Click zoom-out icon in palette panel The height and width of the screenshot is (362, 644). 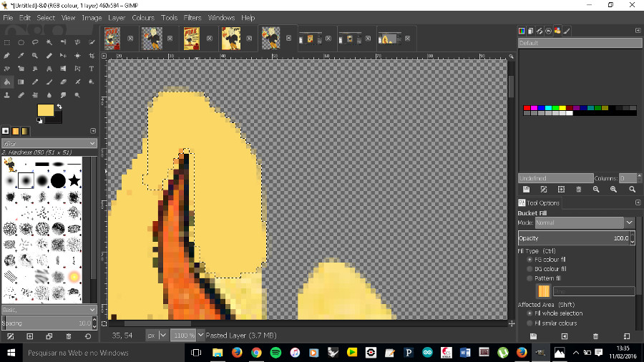pos(596,189)
